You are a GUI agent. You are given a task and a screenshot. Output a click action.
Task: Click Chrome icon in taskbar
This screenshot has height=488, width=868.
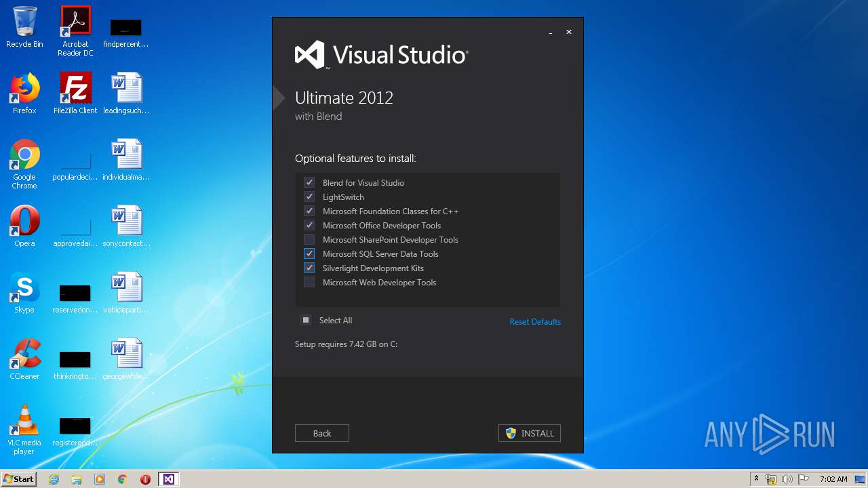click(123, 479)
